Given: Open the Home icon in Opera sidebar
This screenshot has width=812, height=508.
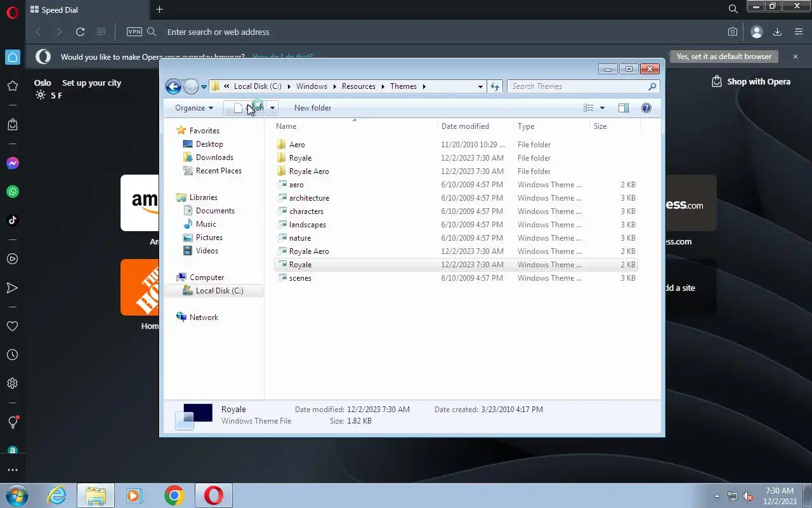Looking at the screenshot, I should pyautogui.click(x=13, y=57).
